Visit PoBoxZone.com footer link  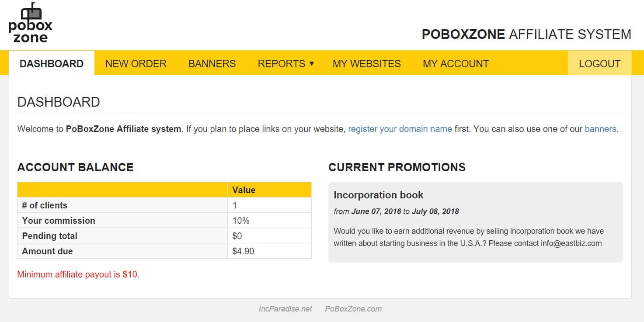click(353, 309)
